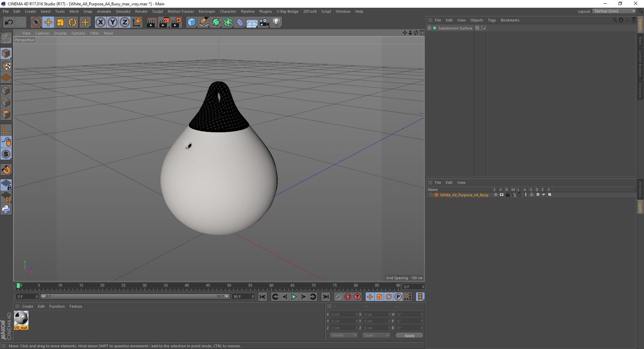This screenshot has height=349, width=644.
Task: Open the Simulate menu
Action: click(123, 11)
